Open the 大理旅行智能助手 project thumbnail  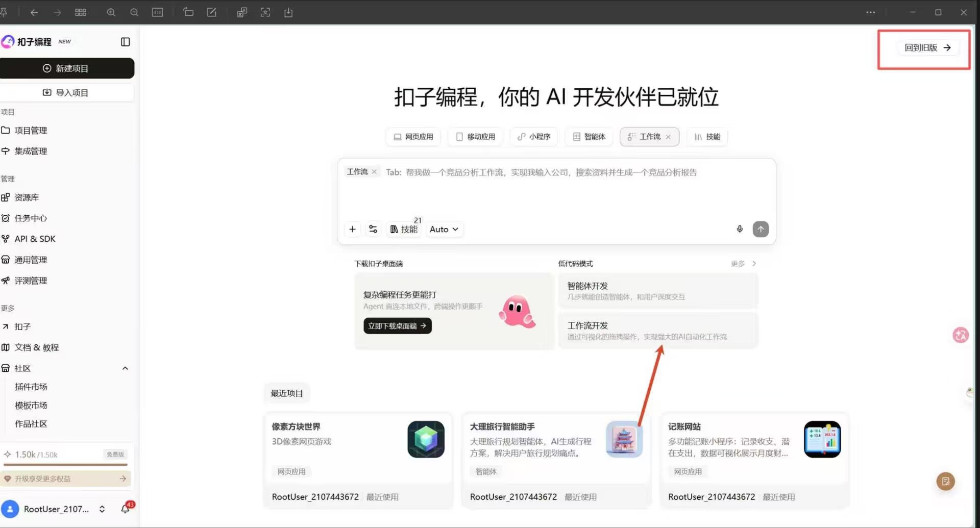point(624,439)
